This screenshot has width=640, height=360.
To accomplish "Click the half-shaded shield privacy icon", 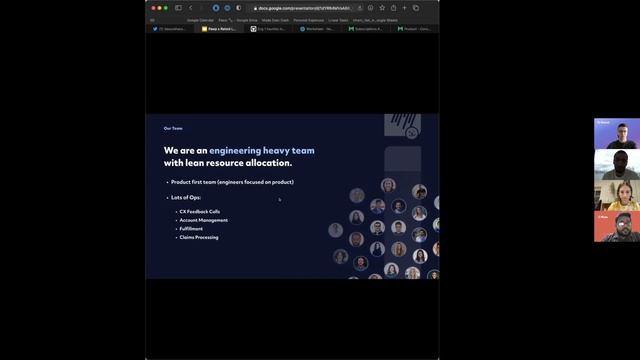I will point(239,8).
